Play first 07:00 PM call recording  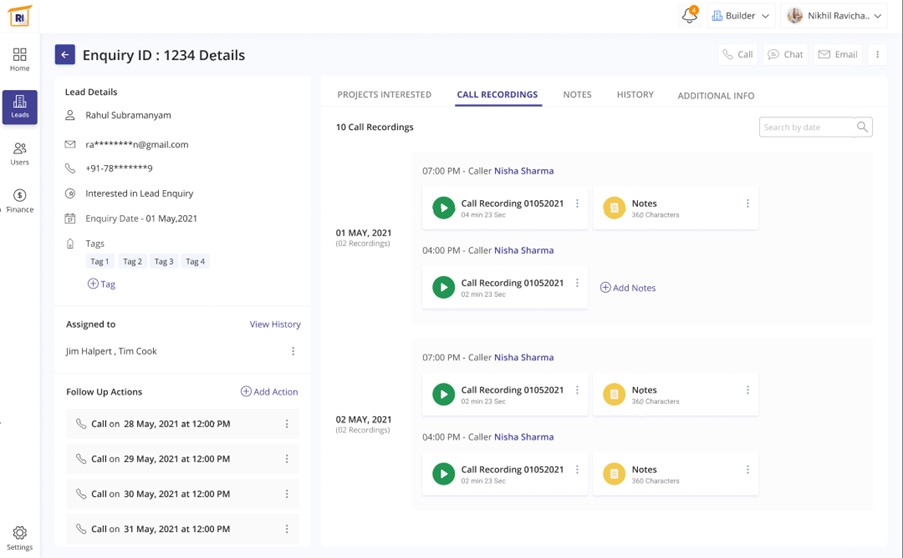click(x=443, y=208)
